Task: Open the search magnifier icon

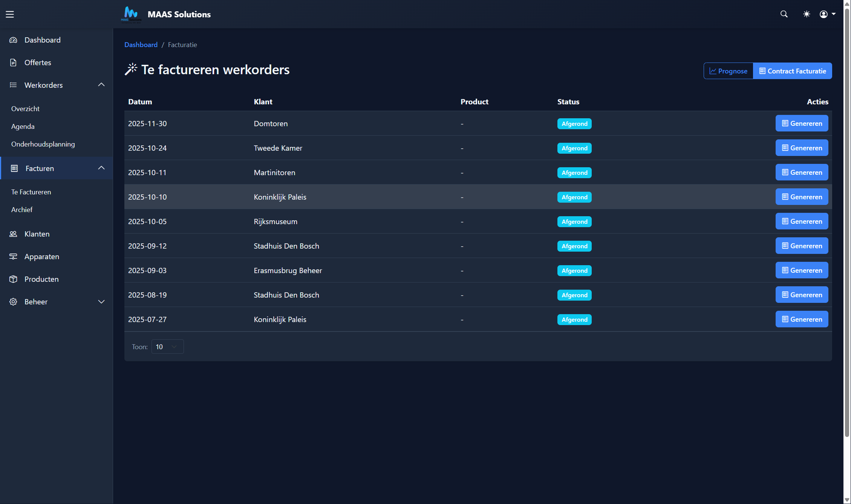Action: click(784, 14)
